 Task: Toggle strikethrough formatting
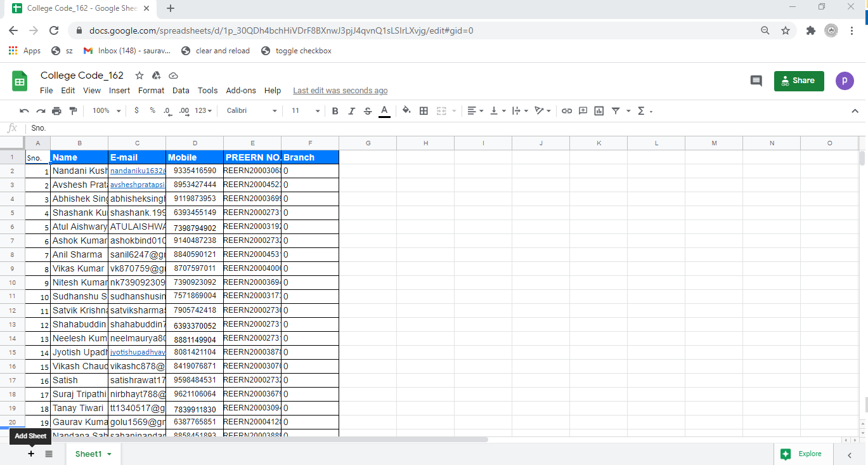(368, 111)
